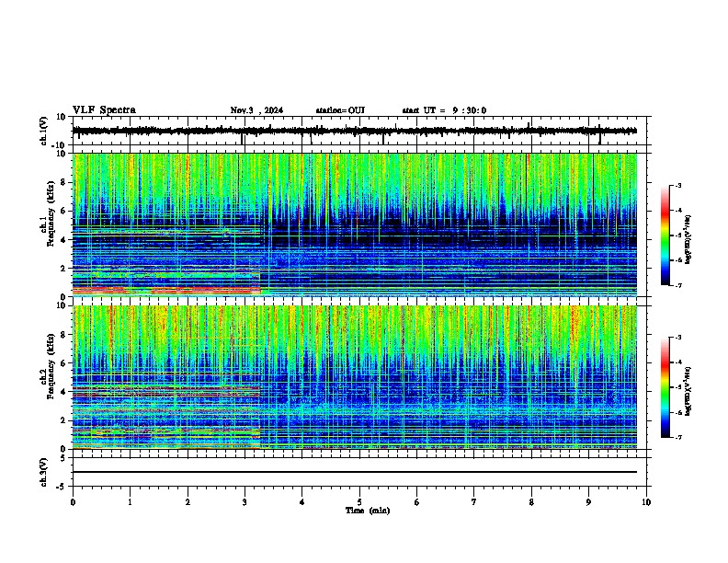Click the "-3" label atop ch.1 color scale
Viewport: 728px width, 563px height.
(677, 186)
